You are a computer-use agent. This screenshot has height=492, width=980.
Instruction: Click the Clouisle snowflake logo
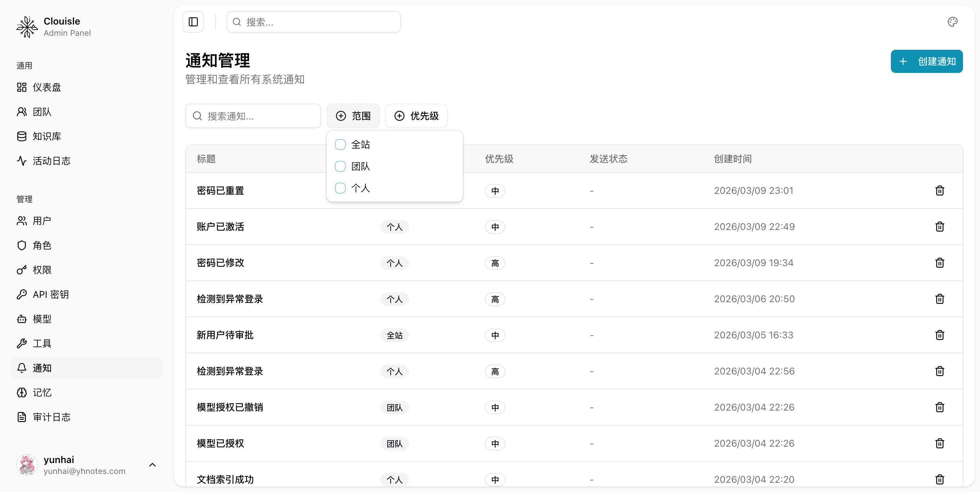[x=27, y=27]
